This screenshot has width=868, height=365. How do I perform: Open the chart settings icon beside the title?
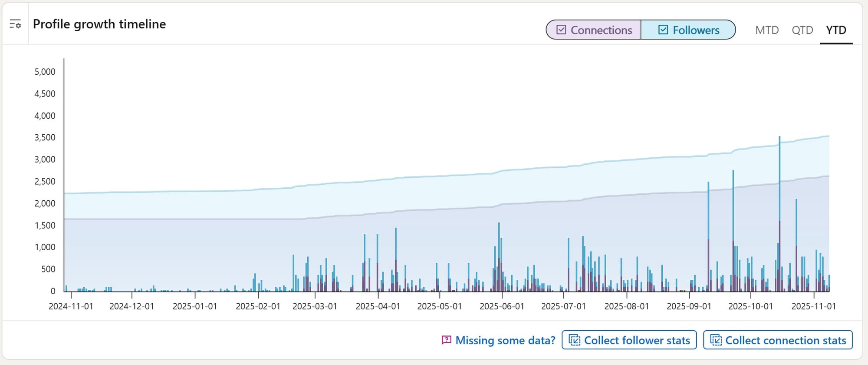click(15, 24)
